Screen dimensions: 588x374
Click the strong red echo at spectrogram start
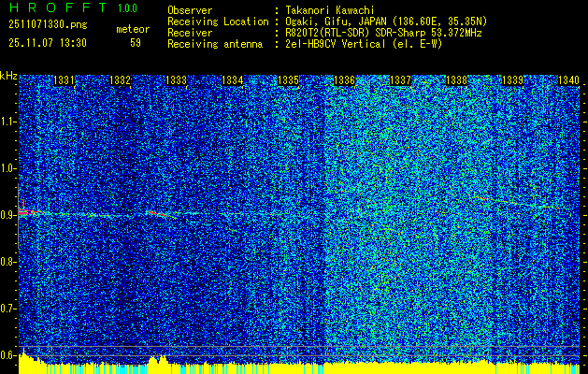point(28,212)
